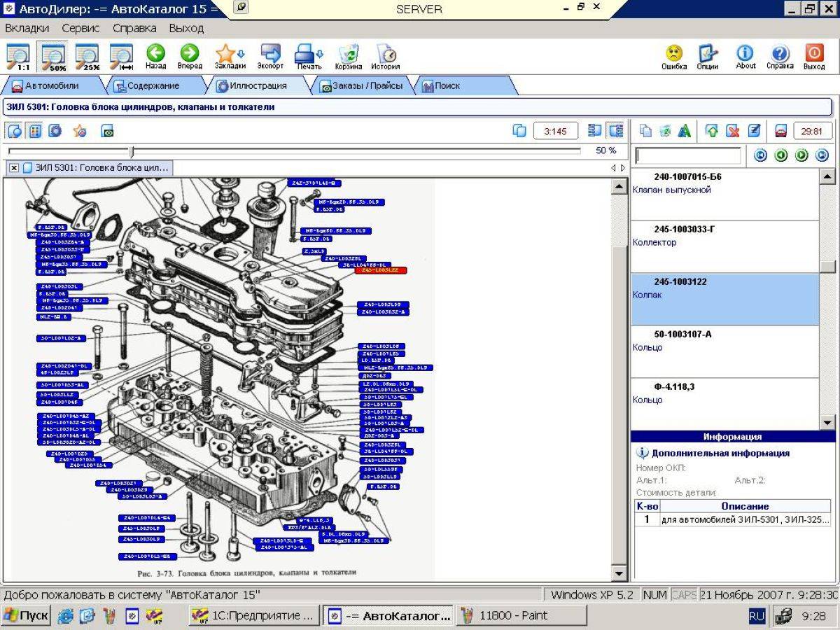Click red highlighted part label on illustration
This screenshot has height=630, width=840.
[x=381, y=270]
